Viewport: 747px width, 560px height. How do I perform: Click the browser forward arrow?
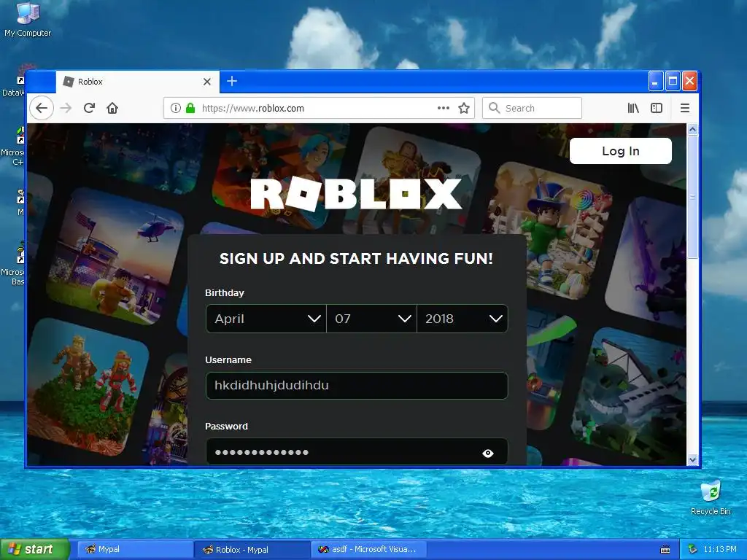click(66, 108)
